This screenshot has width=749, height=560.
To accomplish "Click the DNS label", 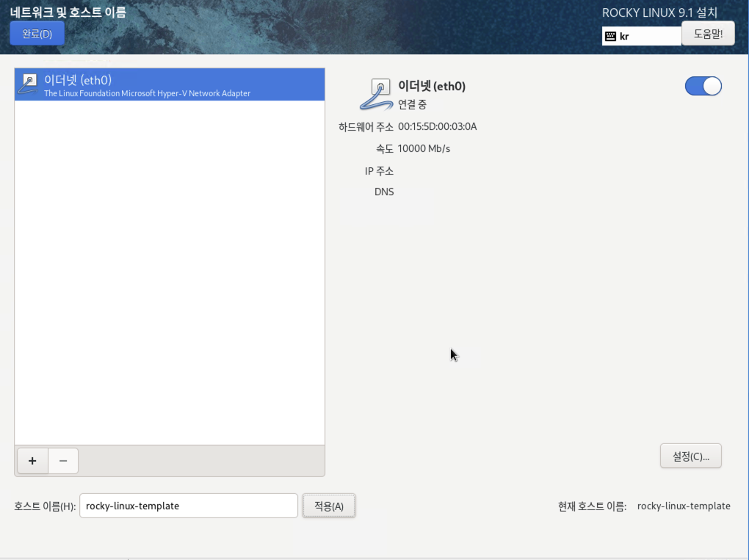I will pyautogui.click(x=384, y=192).
